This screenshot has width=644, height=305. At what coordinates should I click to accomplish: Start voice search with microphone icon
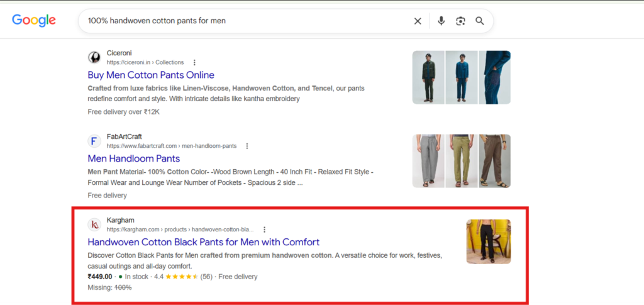click(441, 21)
